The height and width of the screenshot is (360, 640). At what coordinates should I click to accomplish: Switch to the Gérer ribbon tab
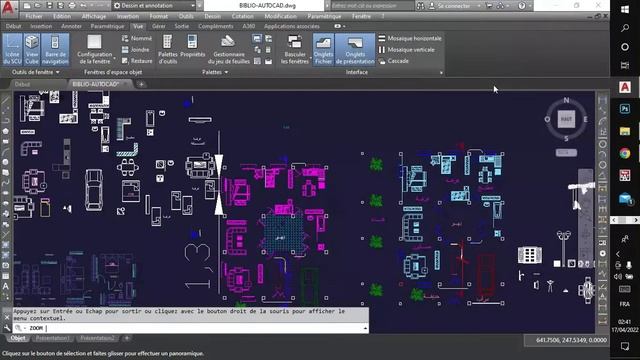point(158,26)
